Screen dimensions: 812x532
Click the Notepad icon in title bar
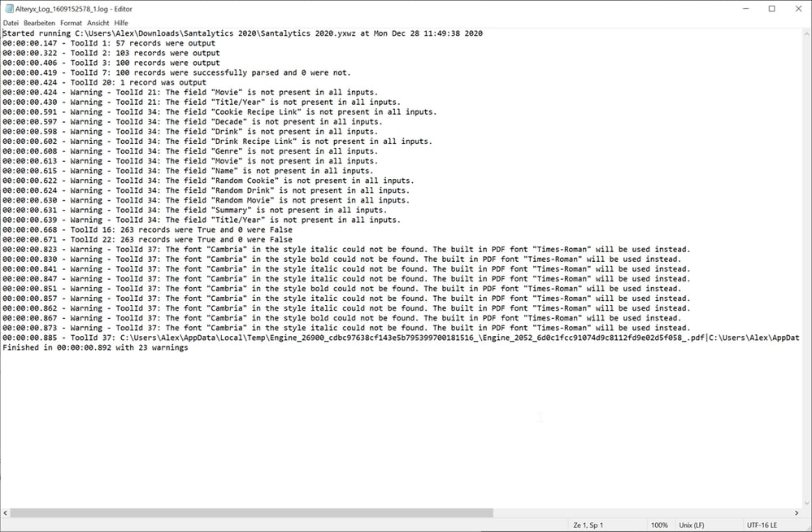[x=9, y=8]
